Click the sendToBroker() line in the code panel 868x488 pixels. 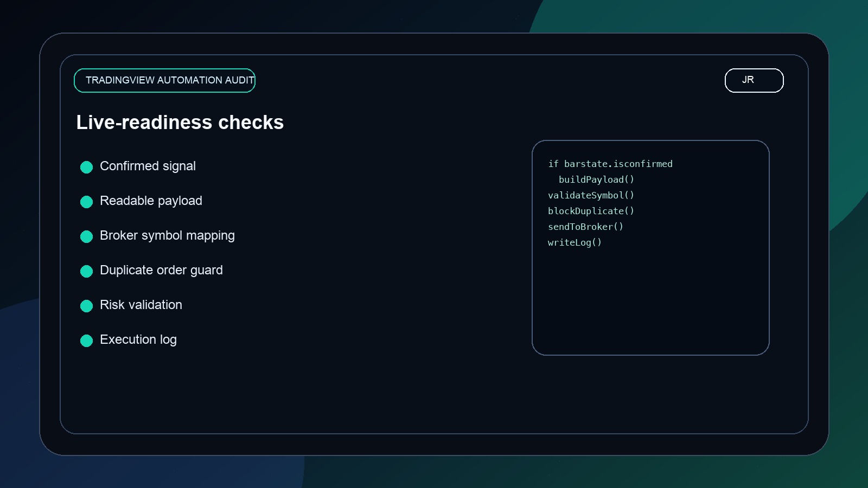[x=585, y=227]
